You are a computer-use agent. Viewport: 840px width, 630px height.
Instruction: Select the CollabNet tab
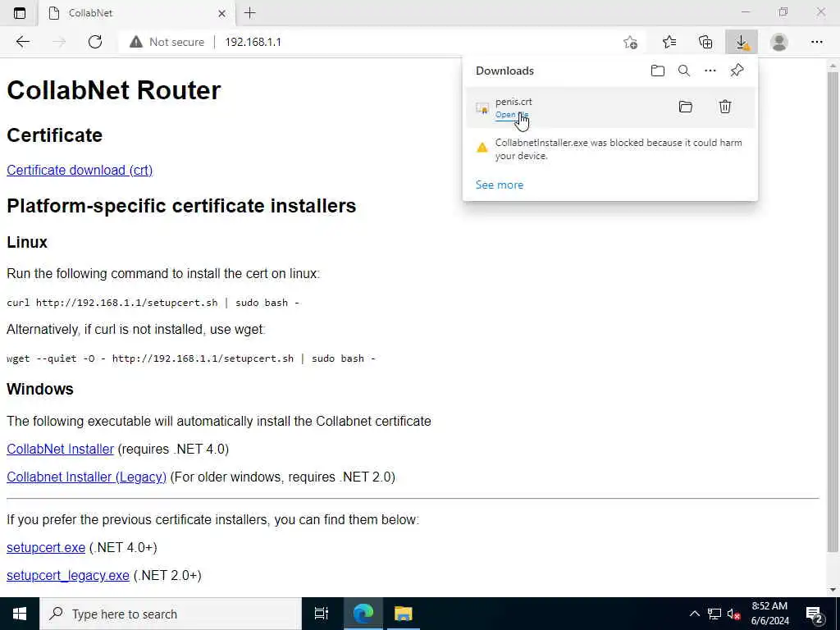click(137, 13)
